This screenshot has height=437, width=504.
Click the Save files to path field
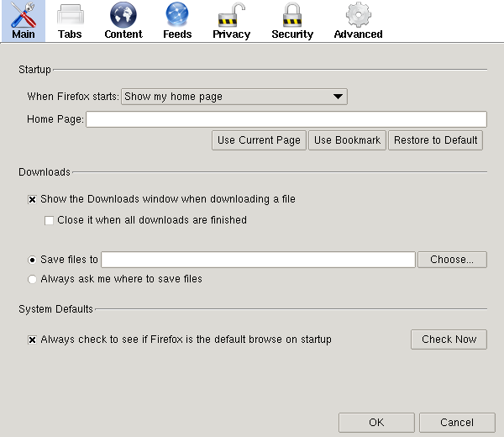tap(258, 260)
